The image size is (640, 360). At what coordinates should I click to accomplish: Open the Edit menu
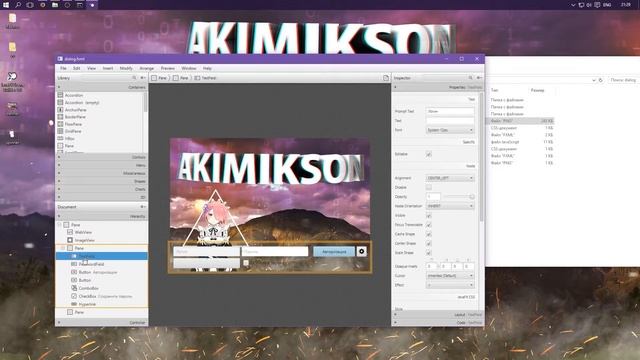[x=76, y=68]
